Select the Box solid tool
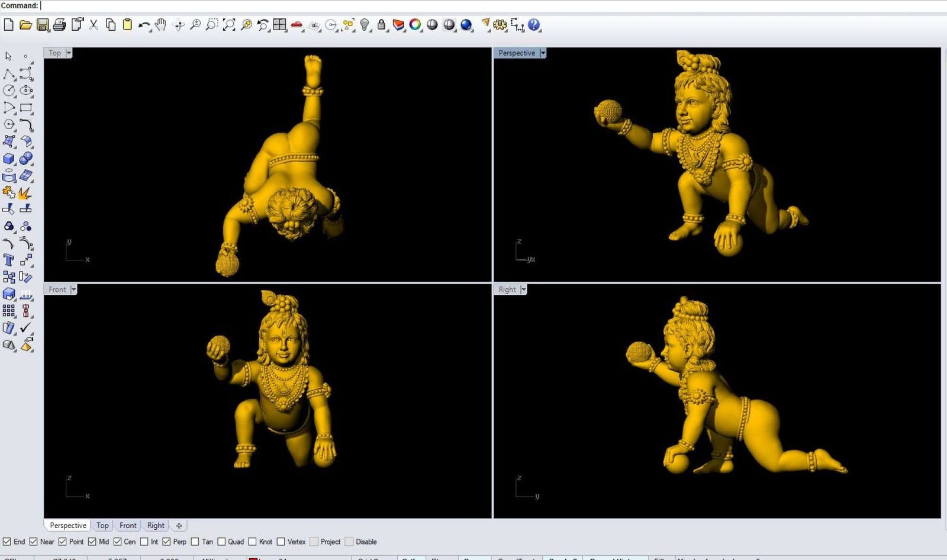Image resolution: width=947 pixels, height=560 pixels. 9,159
